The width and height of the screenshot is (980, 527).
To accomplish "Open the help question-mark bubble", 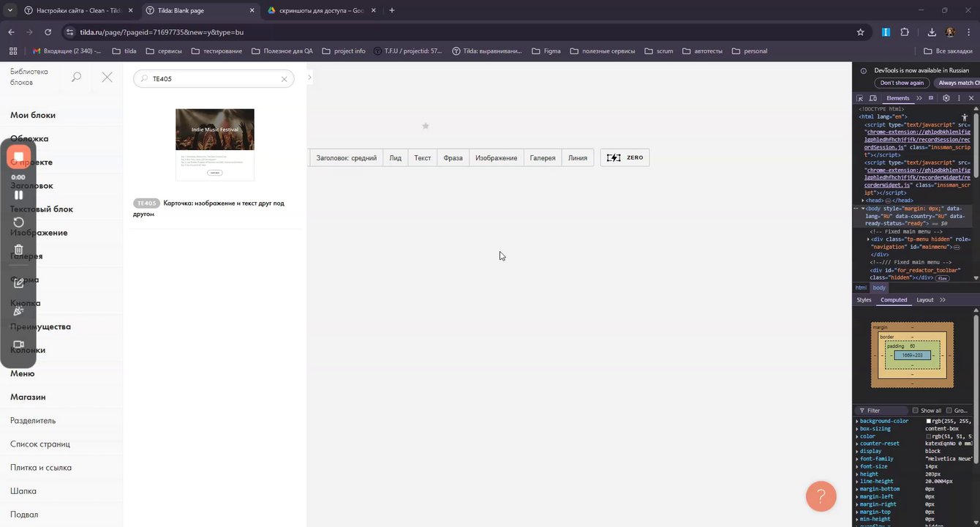I will click(821, 496).
